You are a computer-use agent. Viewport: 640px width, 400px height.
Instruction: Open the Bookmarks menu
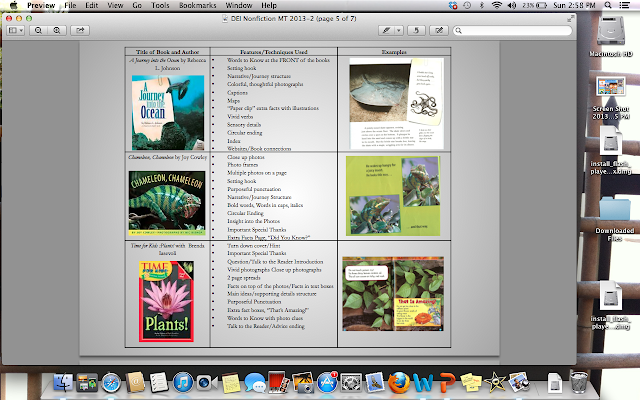coord(198,5)
